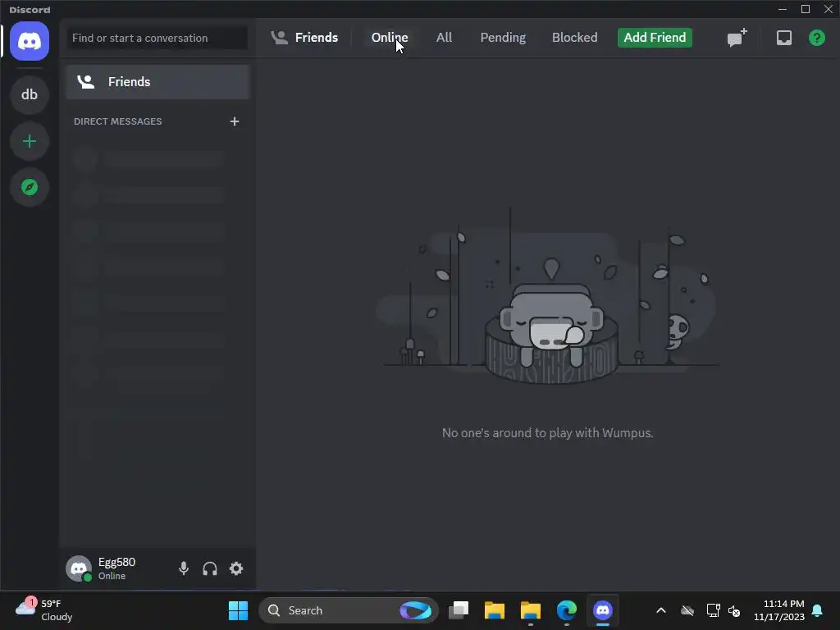Explore discoverable servers compass icon
This screenshot has width=840, height=630.
(30, 187)
